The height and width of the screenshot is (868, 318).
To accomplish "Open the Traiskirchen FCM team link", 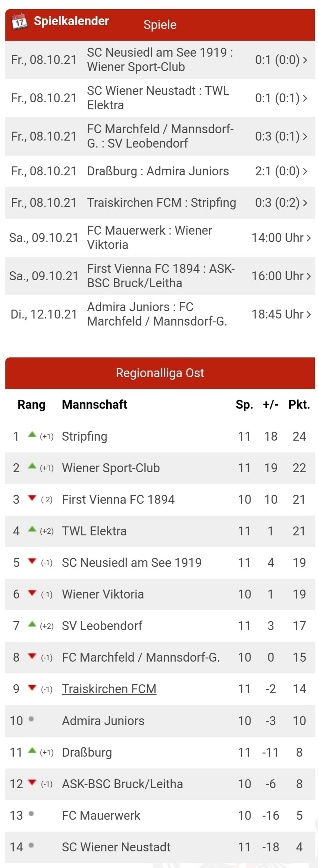I will pos(109,689).
